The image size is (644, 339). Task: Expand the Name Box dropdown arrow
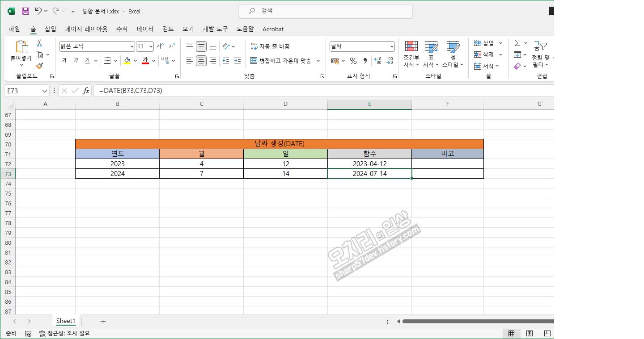click(44, 91)
